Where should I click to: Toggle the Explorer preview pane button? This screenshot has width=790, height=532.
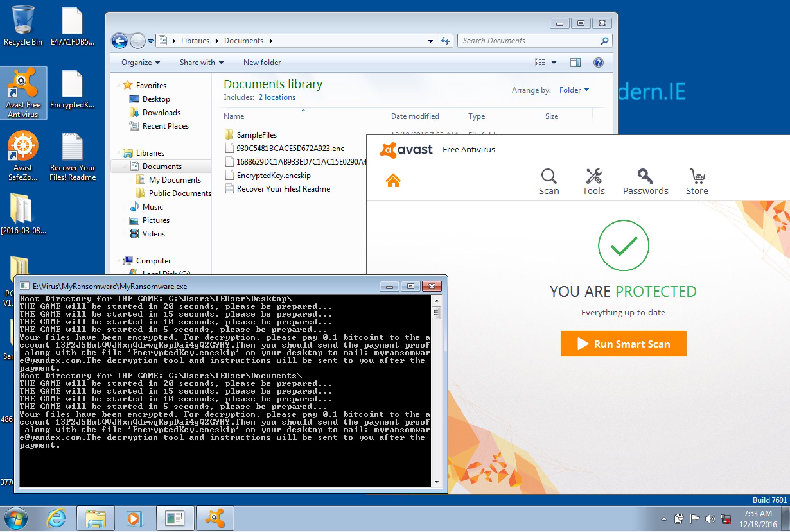tap(575, 63)
